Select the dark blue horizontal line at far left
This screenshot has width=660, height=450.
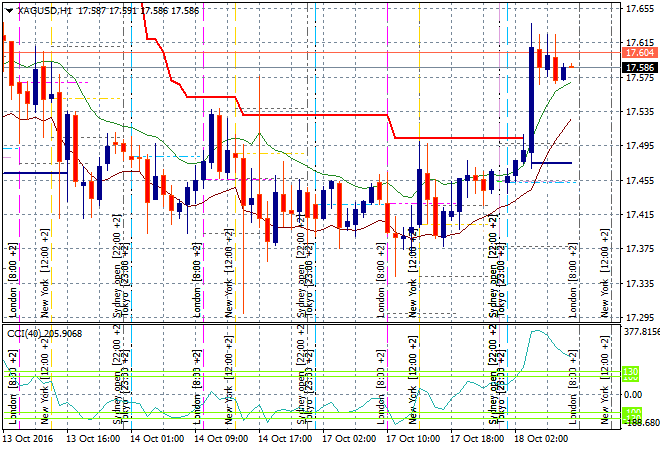[x=30, y=173]
